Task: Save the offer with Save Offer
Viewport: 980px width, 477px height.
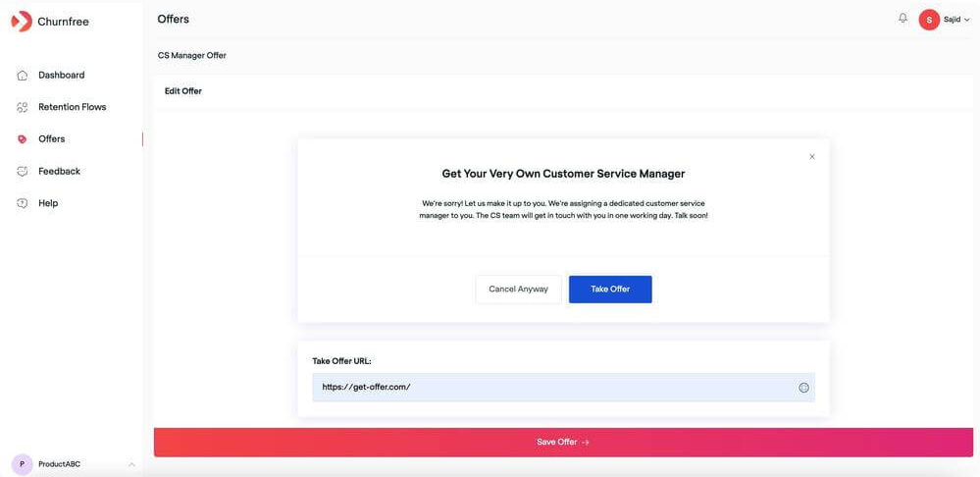Action: 563,442
